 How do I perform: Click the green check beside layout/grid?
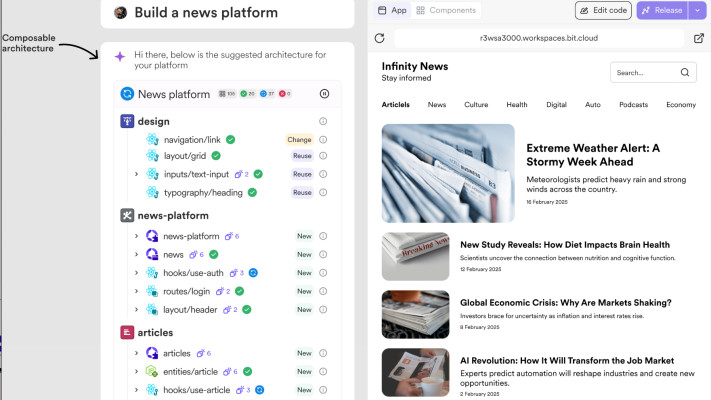click(216, 156)
